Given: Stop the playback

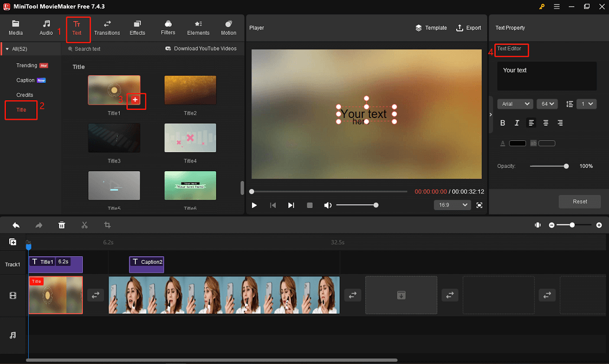Looking at the screenshot, I should click(x=309, y=205).
